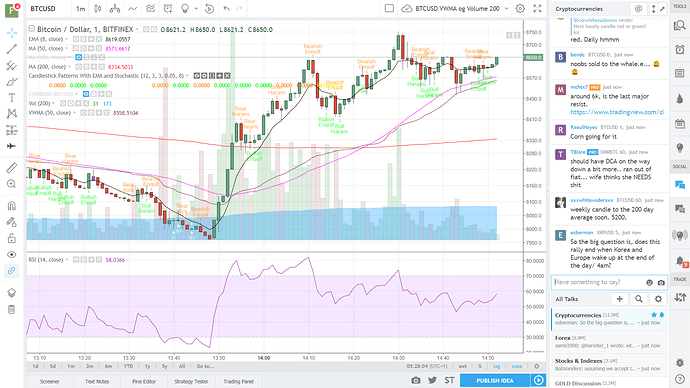Open the 1m interval dropdown
Image resolution: width=690 pixels, height=388 pixels.
pyautogui.click(x=81, y=8)
